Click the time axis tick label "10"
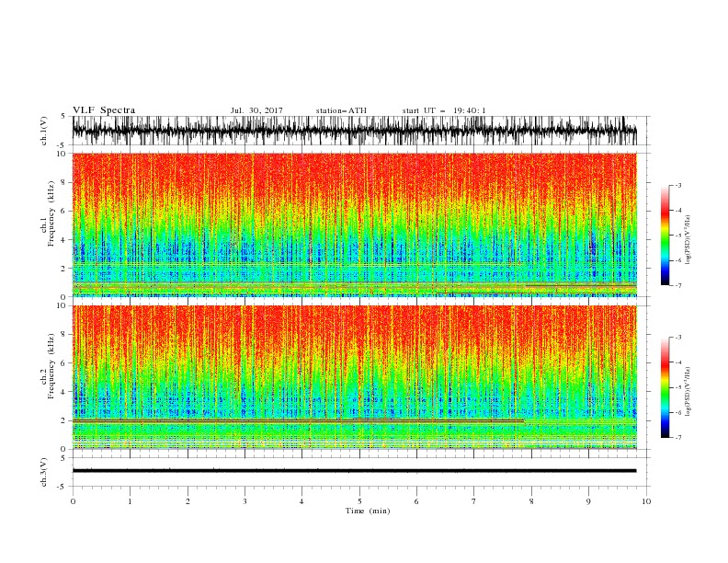 tap(646, 501)
